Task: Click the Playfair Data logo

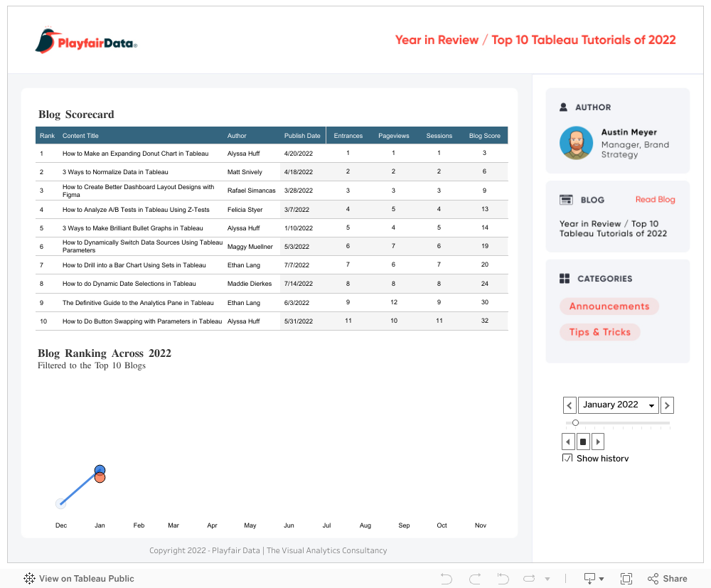Action: (86, 41)
